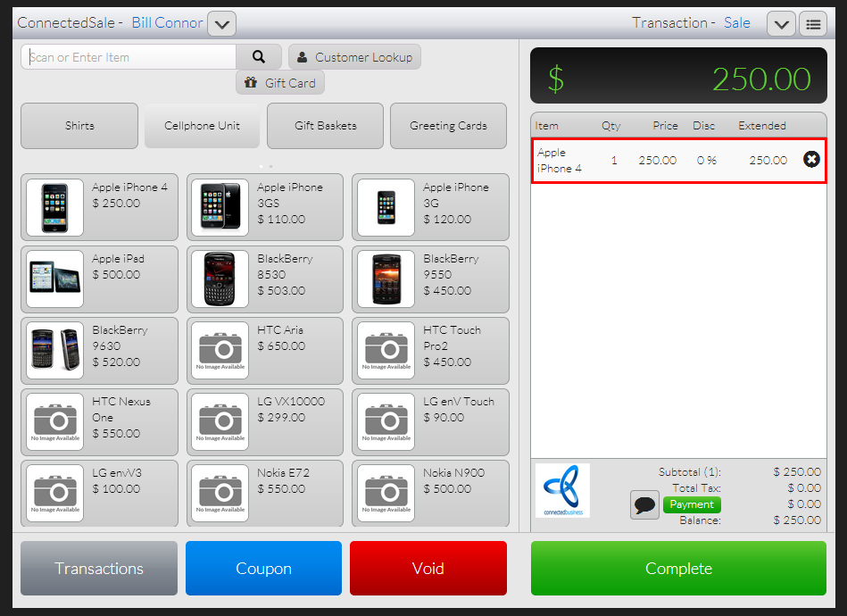Add BlackBerry 9630 to the sale
847x616 pixels.
[x=99, y=351]
